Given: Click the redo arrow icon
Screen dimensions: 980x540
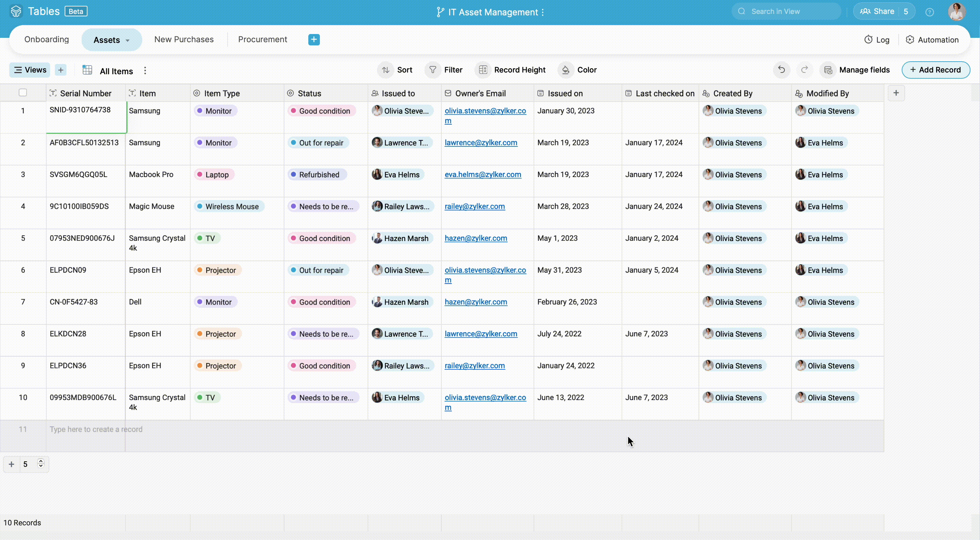Looking at the screenshot, I should pyautogui.click(x=804, y=70).
